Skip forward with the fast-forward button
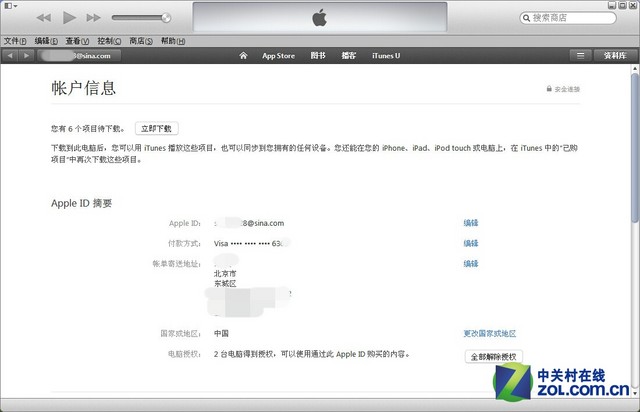640x412 pixels. coord(93,18)
